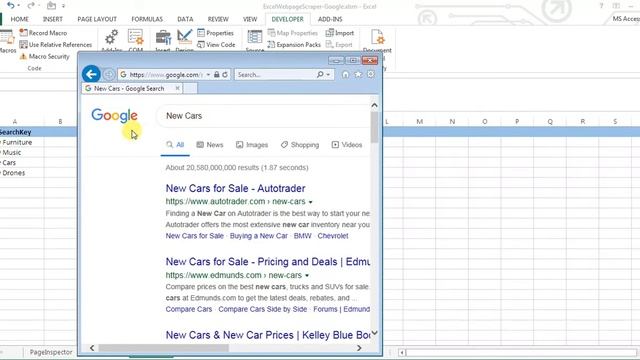Image resolution: width=640 pixels, height=360 pixels.
Task: Open the VIEW ribbon tab
Action: [x=250, y=19]
